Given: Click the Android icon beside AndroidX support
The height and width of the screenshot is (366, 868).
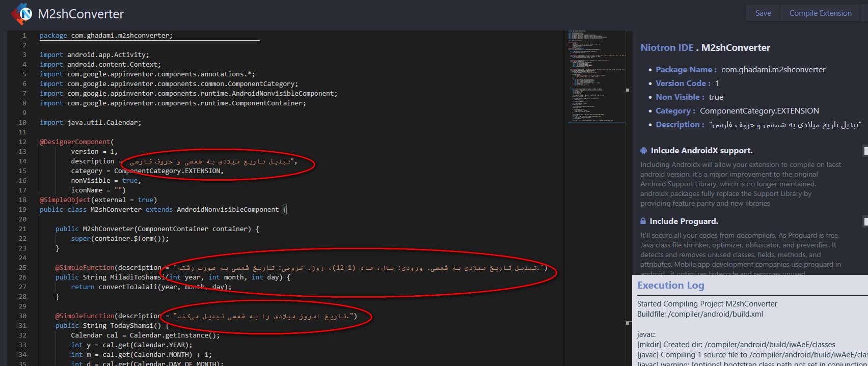Looking at the screenshot, I should coord(643,151).
